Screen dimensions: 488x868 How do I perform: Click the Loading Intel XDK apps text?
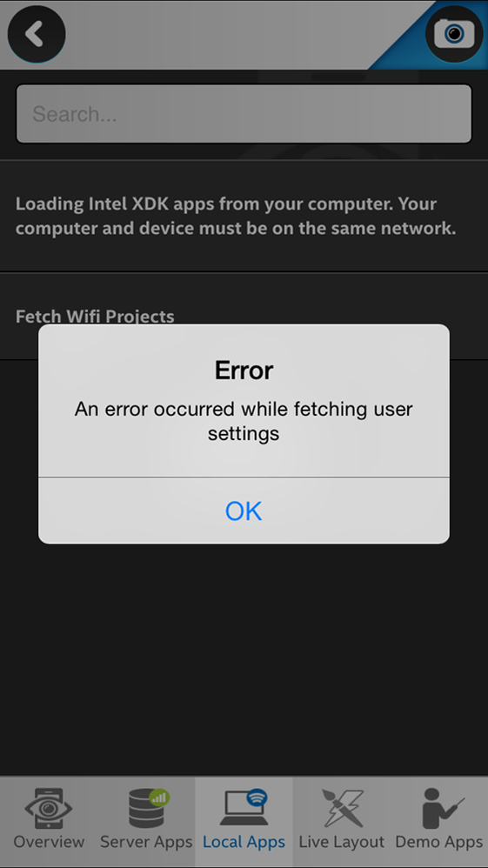pyautogui.click(x=236, y=216)
